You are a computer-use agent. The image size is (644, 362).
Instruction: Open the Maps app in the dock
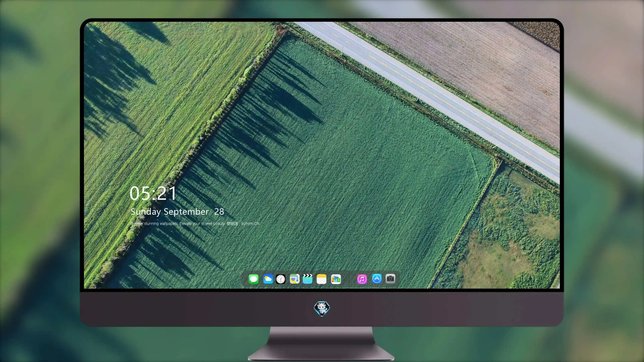coord(294,279)
